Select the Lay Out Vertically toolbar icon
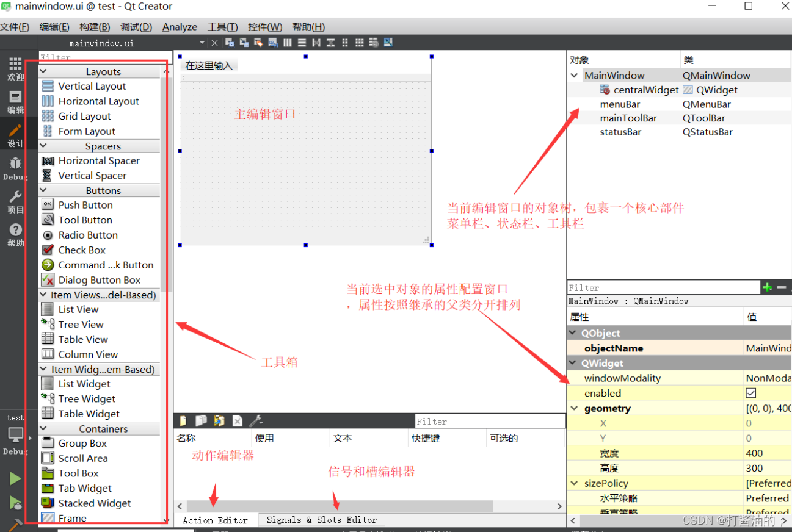792x532 pixels. tap(302, 42)
